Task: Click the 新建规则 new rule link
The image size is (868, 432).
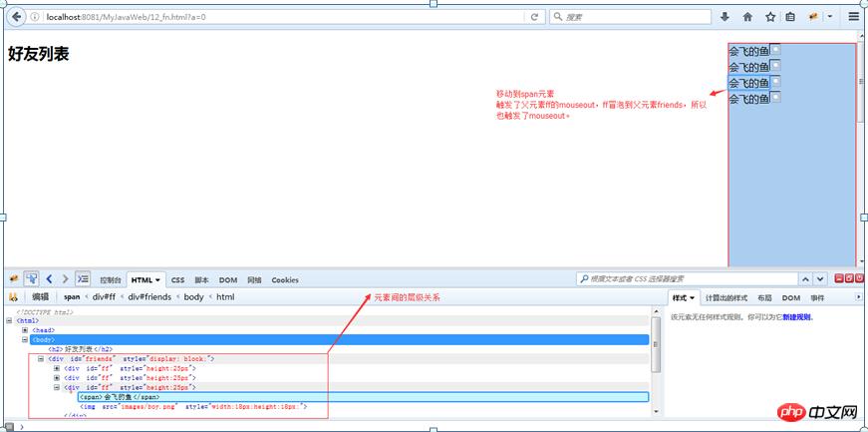Action: coord(798,317)
